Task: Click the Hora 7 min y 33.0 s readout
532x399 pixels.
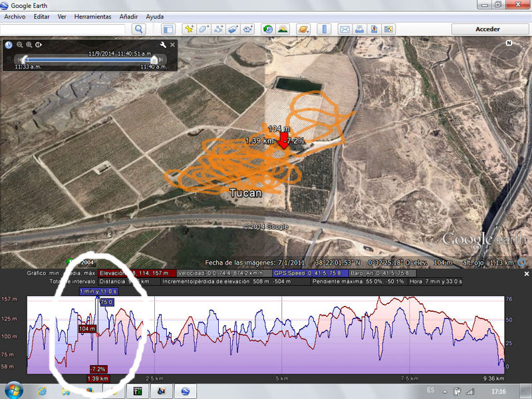Action: [x=436, y=281]
